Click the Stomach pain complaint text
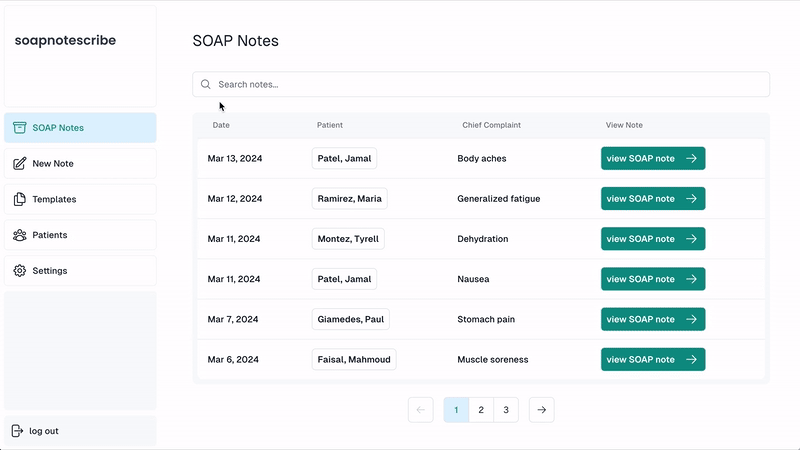The image size is (800, 450). 486,319
